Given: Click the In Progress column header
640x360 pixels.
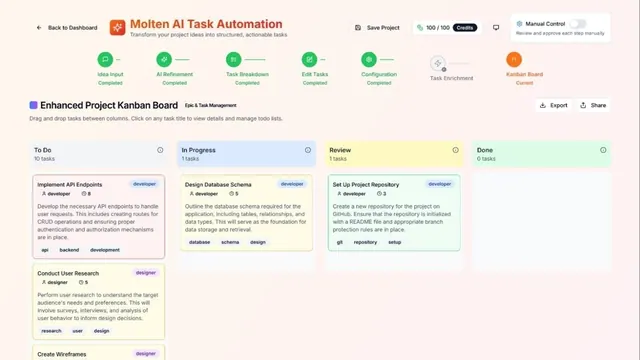Looking at the screenshot, I should 247,154.
